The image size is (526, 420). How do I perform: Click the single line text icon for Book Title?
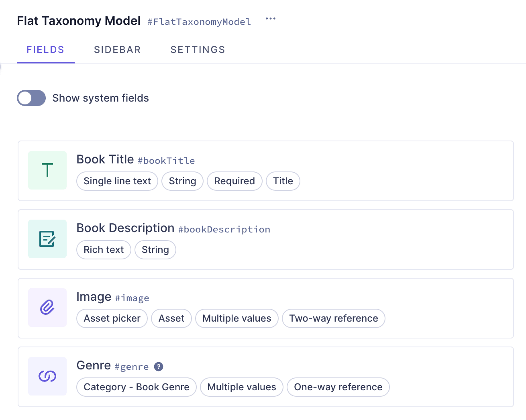[47, 170]
